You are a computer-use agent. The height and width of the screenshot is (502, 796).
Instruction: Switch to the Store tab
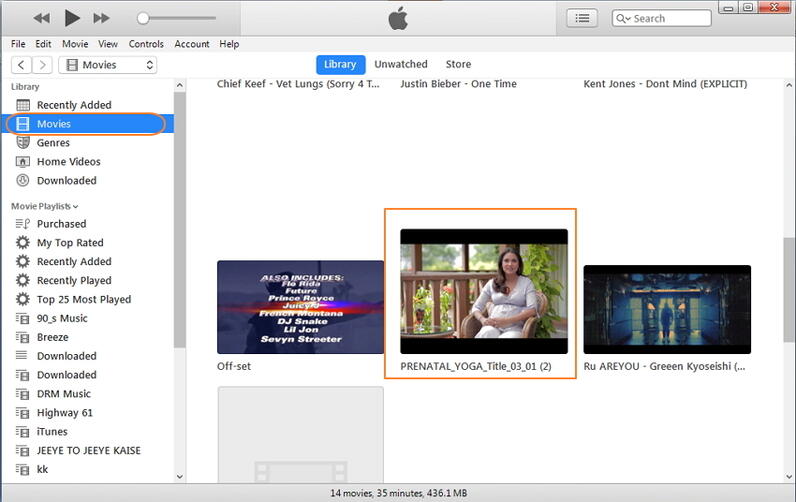(458, 64)
